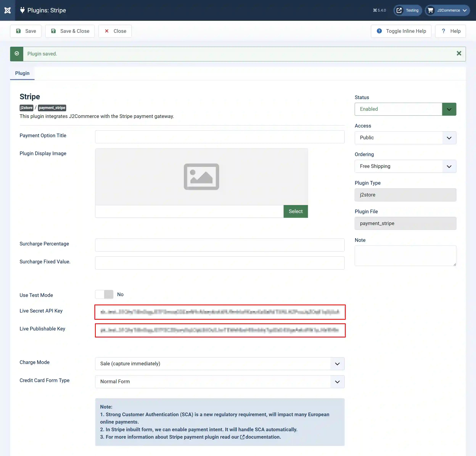This screenshot has width=476, height=456.
Task: Click the j2store badge
Action: 26,108
